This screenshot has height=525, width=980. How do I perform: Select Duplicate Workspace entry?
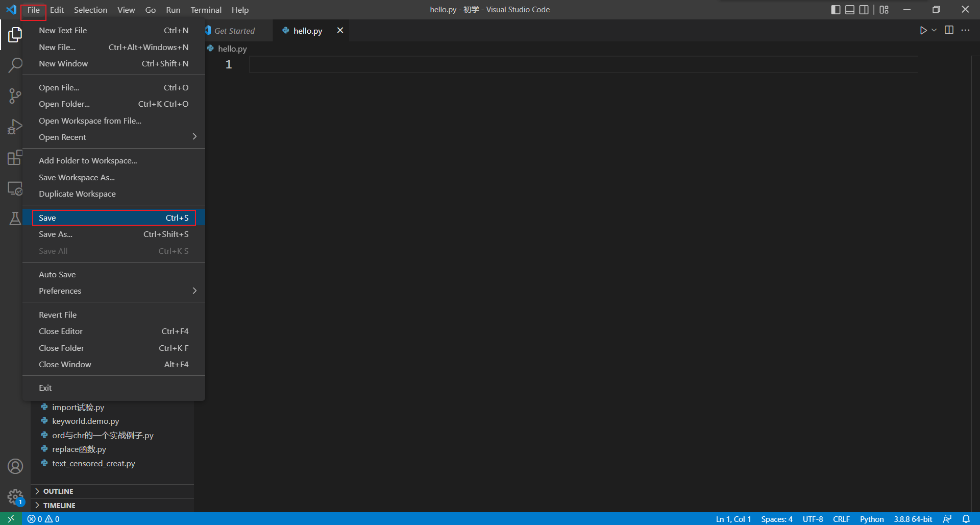114,194
